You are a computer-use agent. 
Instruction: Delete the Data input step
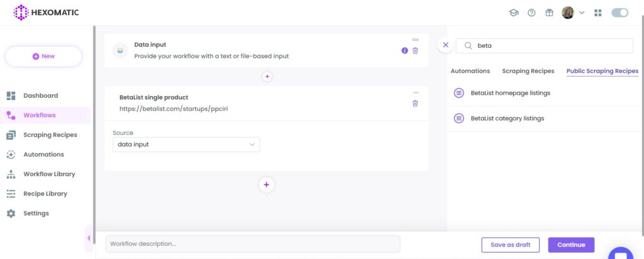pyautogui.click(x=415, y=50)
